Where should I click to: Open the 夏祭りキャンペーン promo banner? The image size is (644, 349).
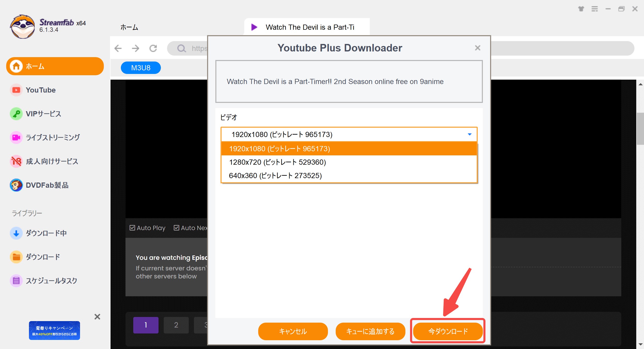54,331
